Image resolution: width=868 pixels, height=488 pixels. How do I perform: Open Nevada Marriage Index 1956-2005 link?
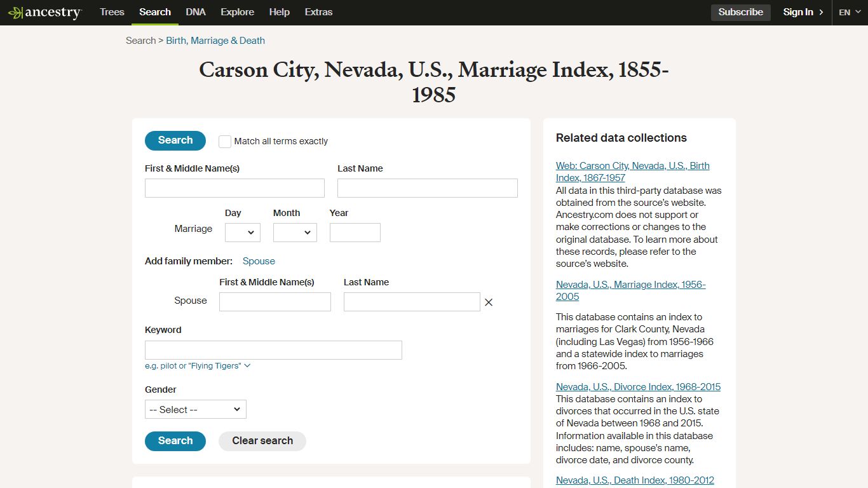tap(631, 290)
